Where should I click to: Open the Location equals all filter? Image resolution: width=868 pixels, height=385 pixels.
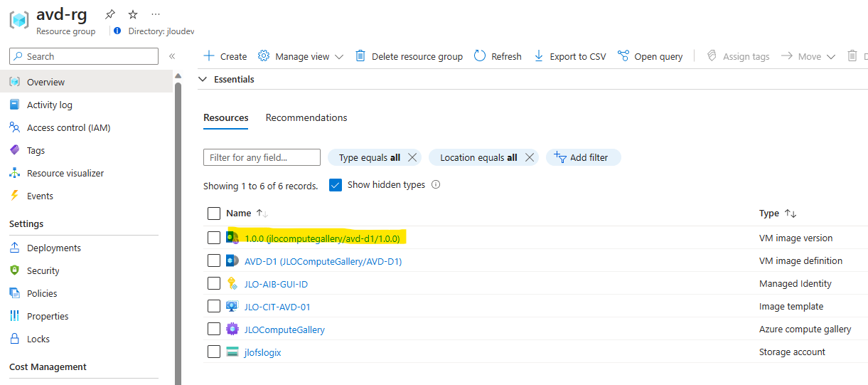(x=478, y=157)
